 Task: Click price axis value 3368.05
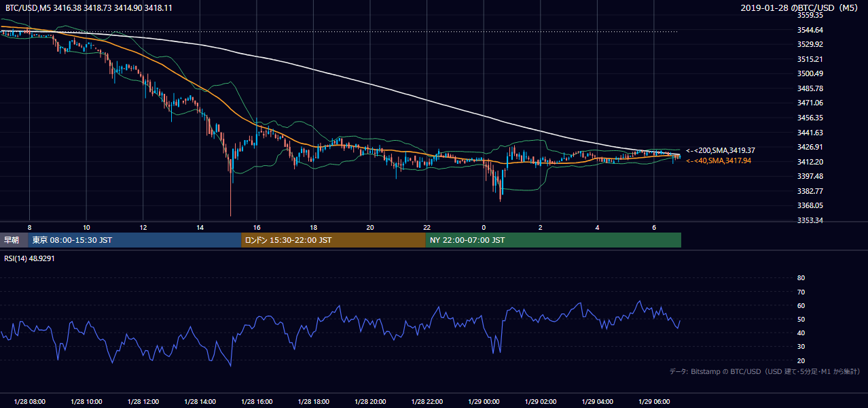810,205
